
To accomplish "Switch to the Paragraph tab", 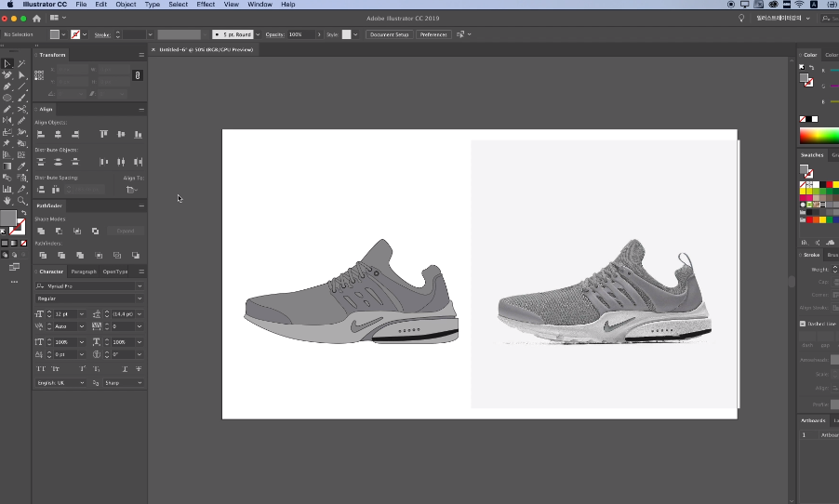I will [84, 272].
